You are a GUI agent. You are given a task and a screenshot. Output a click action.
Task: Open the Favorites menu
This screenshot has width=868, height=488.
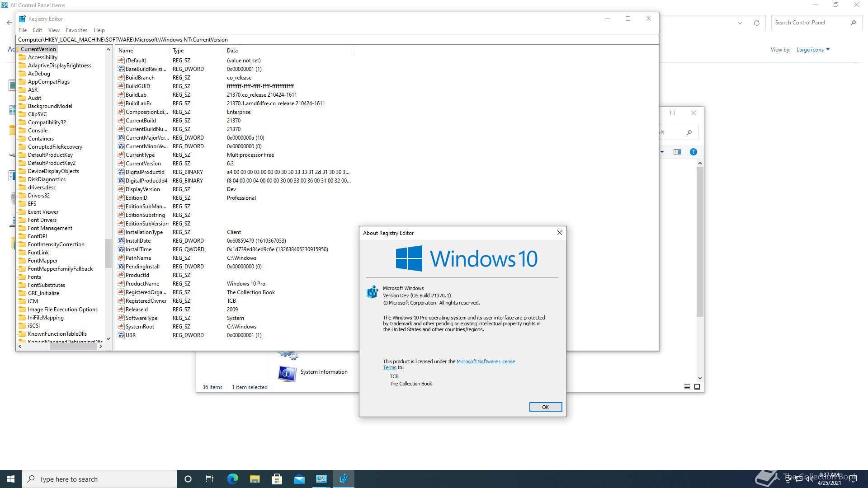[76, 30]
